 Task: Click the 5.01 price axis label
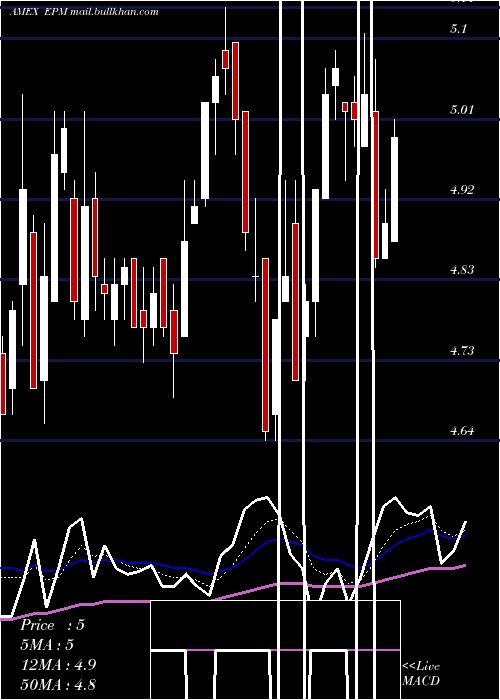(461, 109)
